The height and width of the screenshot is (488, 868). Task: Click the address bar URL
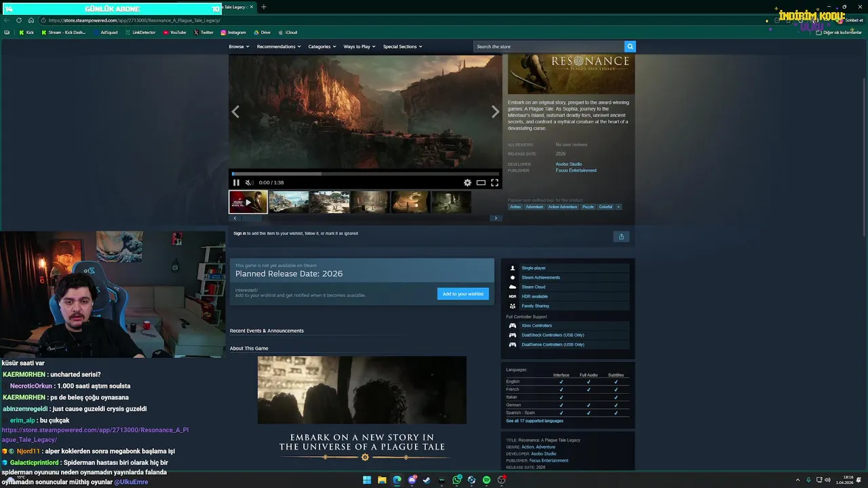(x=134, y=20)
